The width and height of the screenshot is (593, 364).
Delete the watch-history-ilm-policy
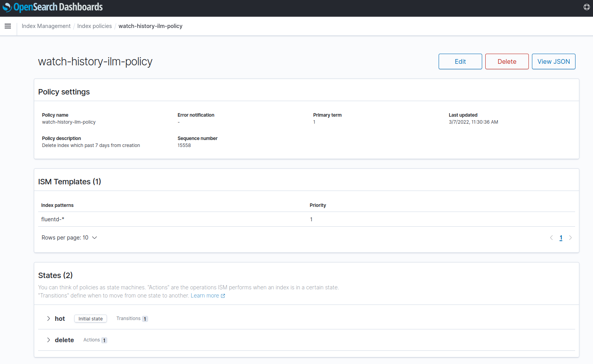click(507, 61)
